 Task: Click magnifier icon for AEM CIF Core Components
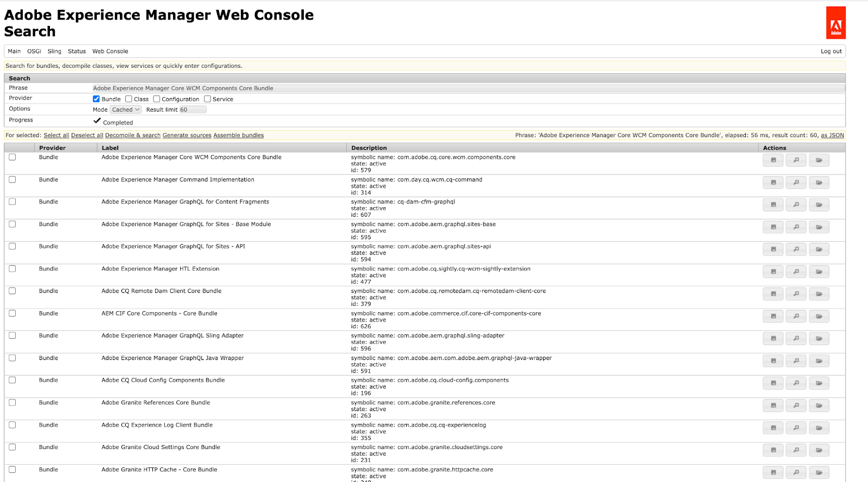coord(796,316)
